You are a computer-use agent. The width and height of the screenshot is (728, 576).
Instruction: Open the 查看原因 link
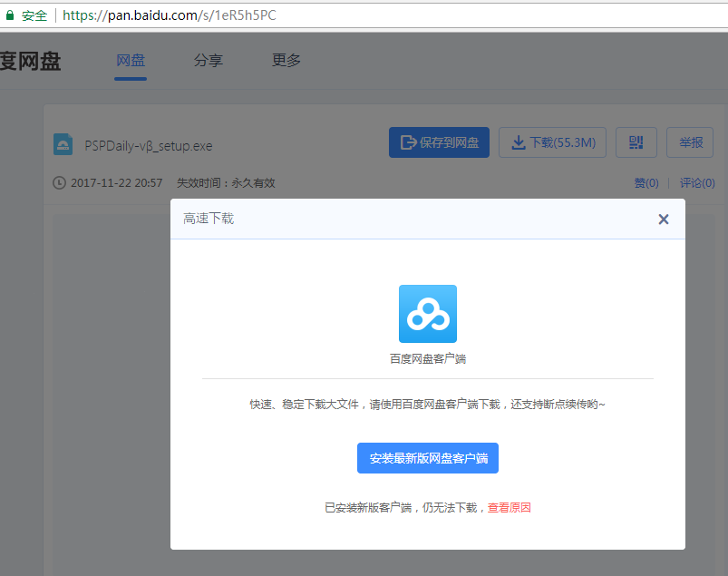pyautogui.click(x=509, y=508)
